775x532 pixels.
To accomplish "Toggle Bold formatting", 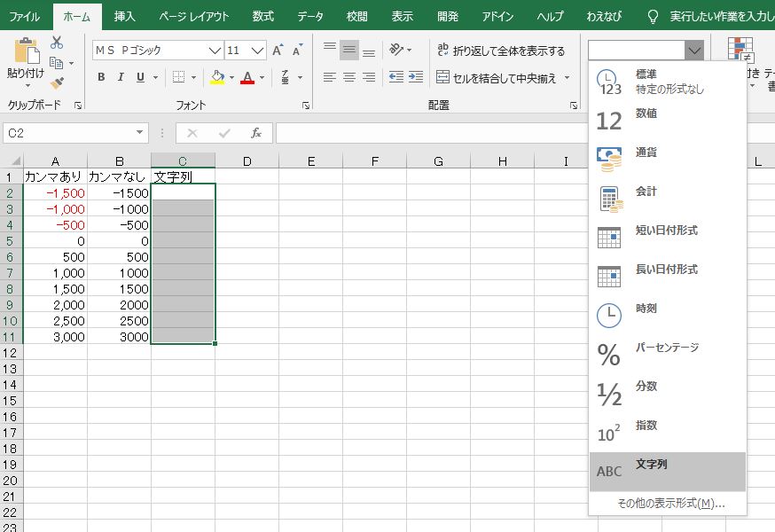I will (101, 77).
